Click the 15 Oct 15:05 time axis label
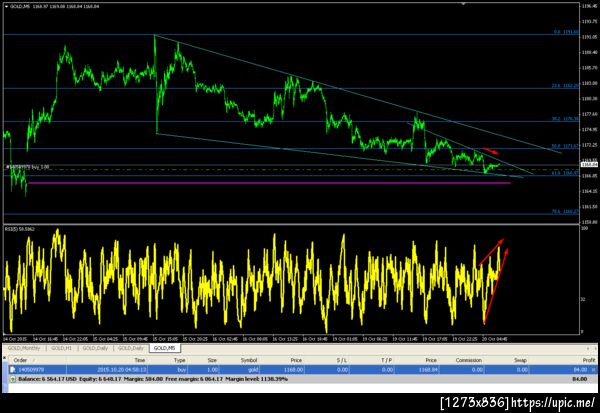The height and width of the screenshot is (413, 600). click(x=165, y=339)
